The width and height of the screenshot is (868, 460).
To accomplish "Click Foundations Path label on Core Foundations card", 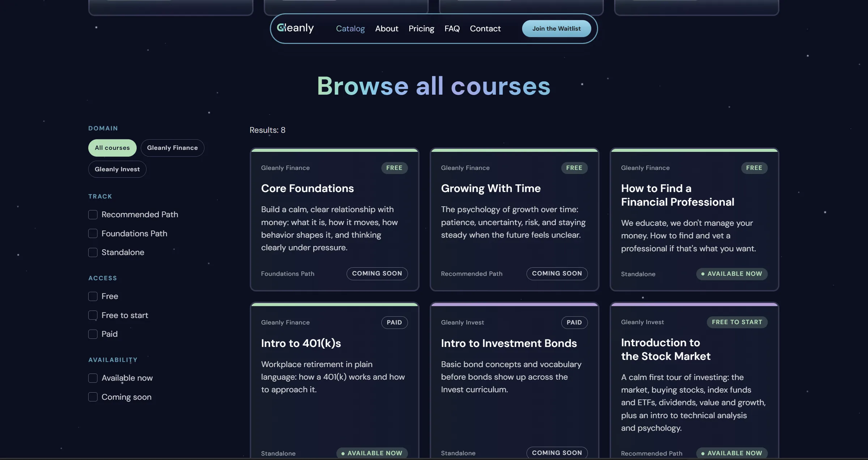I will tap(288, 274).
